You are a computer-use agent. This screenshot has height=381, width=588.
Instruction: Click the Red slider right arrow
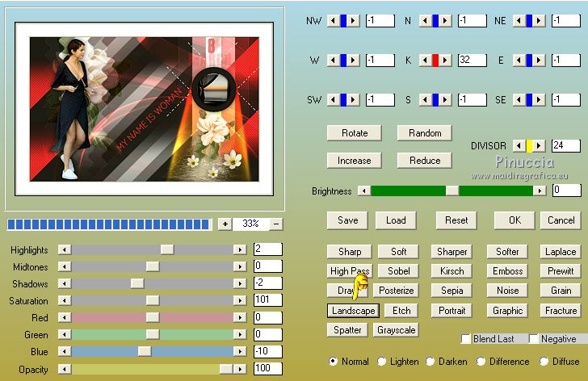240,317
